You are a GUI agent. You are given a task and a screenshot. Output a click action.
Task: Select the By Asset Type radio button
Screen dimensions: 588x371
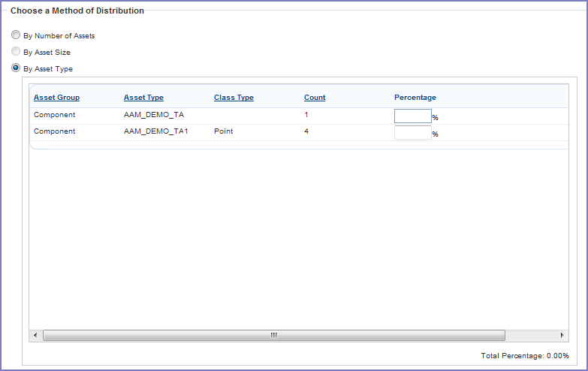pos(16,68)
